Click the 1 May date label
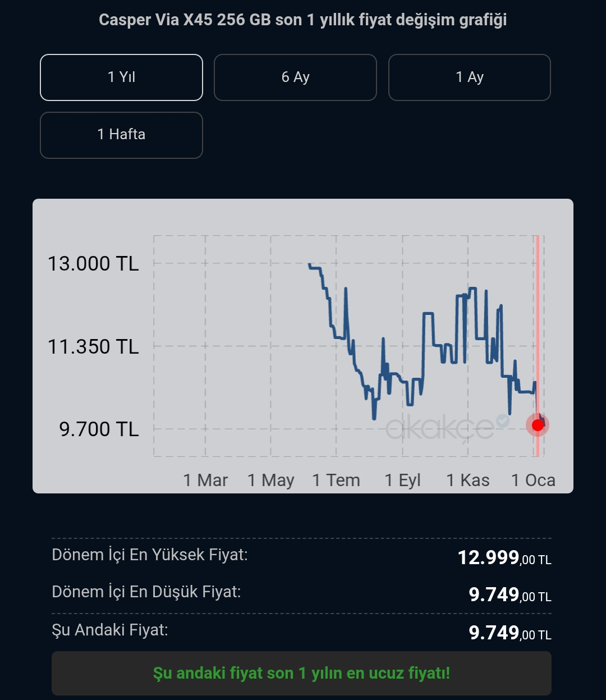 (x=271, y=481)
